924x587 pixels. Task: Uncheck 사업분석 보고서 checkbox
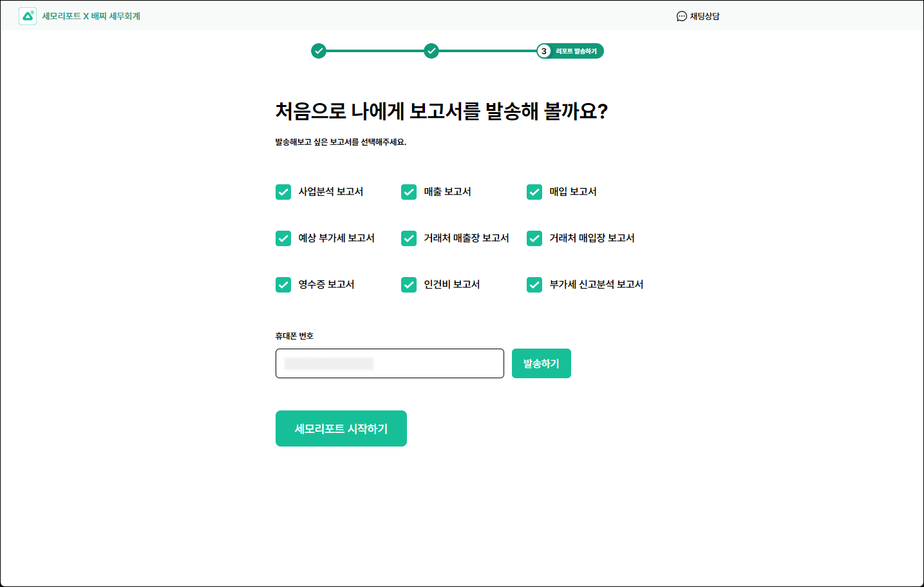tap(283, 192)
